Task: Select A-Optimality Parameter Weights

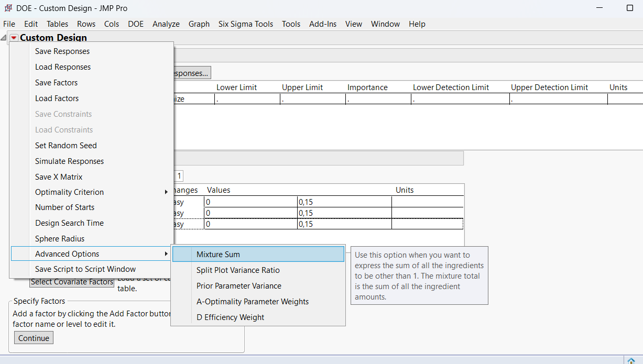Action: pos(252,302)
